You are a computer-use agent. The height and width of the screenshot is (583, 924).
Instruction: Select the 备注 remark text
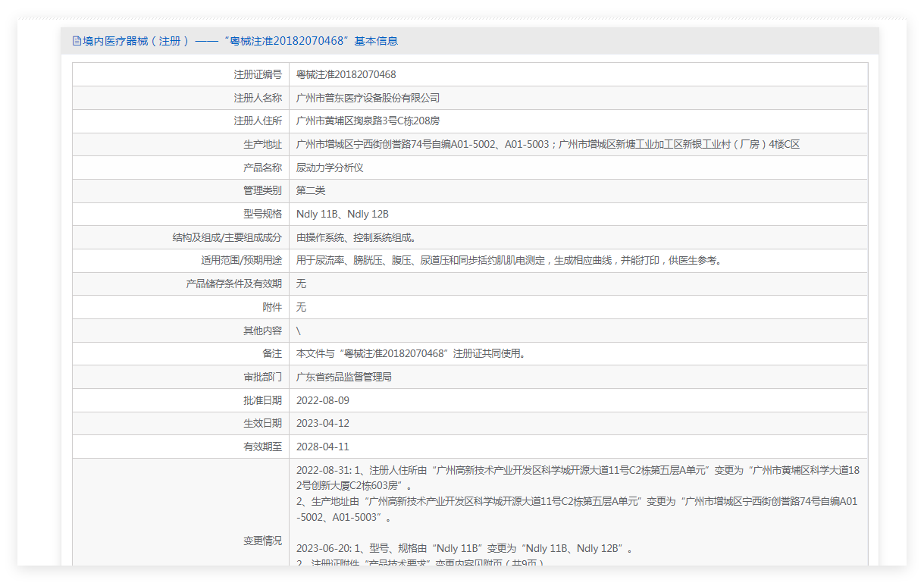[x=411, y=353]
